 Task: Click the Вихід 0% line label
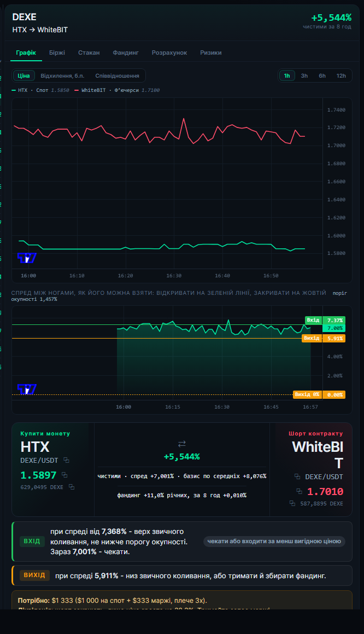click(x=319, y=394)
